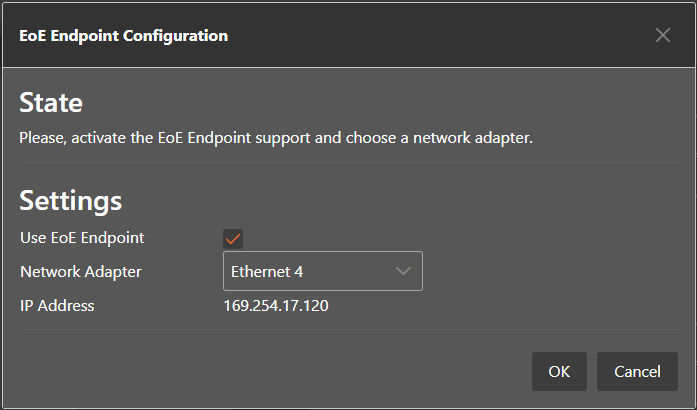Click the EoE Endpoint Configuration title text
Screen dimensions: 697x410
(124, 36)
